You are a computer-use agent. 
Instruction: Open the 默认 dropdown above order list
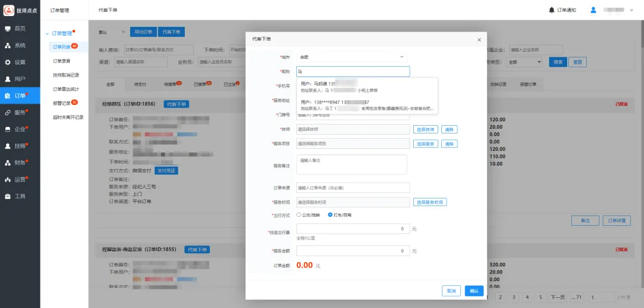pyautogui.click(x=112, y=32)
